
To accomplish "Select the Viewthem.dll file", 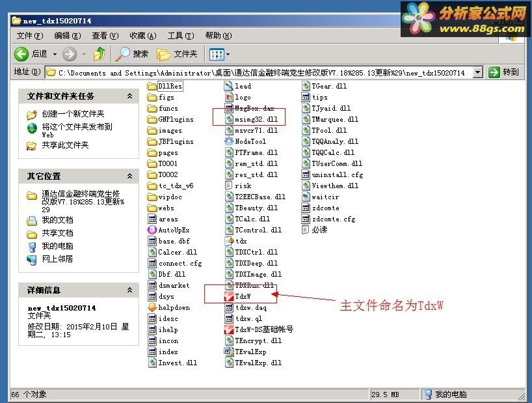I will 330,186.
